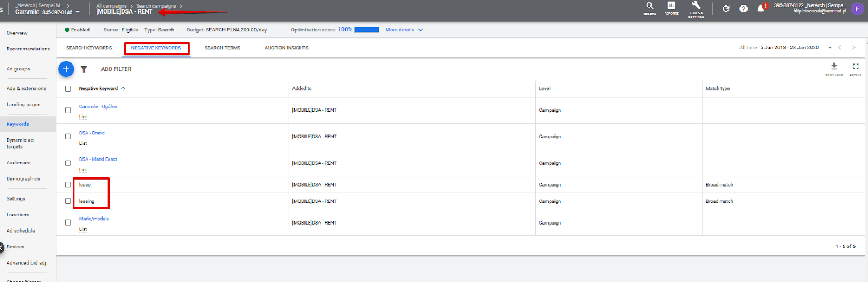Add negative keyword with blue plus button
This screenshot has height=282, width=868.
coord(66,69)
